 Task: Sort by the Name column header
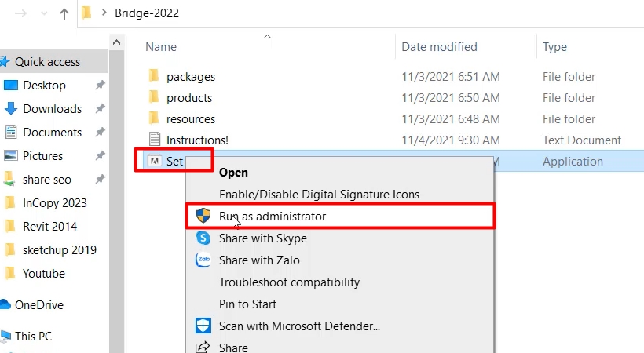tap(160, 47)
